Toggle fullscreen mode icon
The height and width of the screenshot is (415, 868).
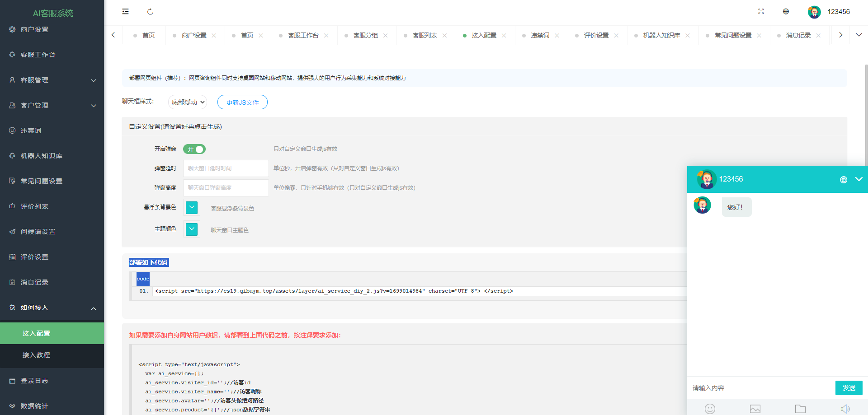coord(761,12)
